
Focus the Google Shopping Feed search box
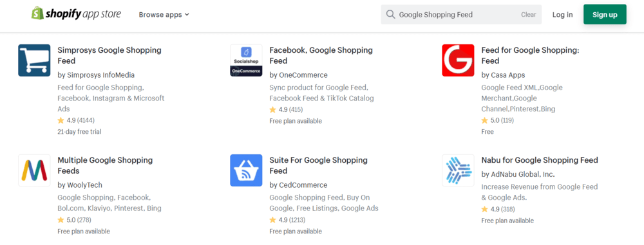click(461, 15)
